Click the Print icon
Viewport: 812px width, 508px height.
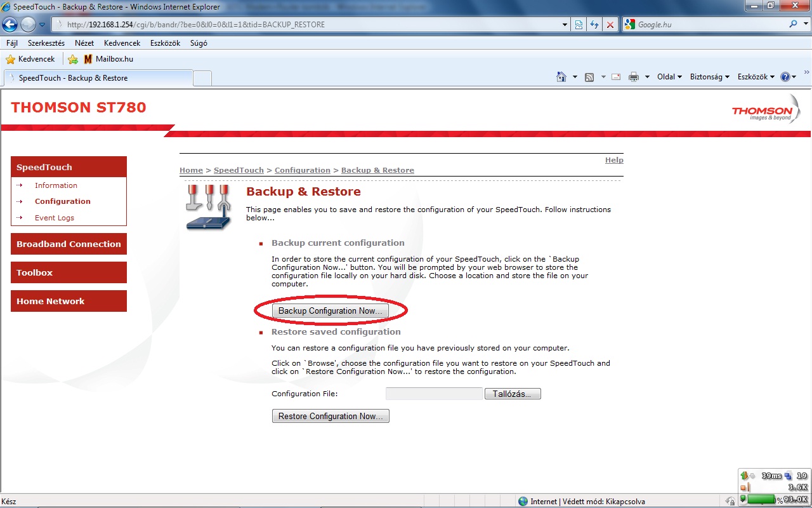tap(633, 77)
